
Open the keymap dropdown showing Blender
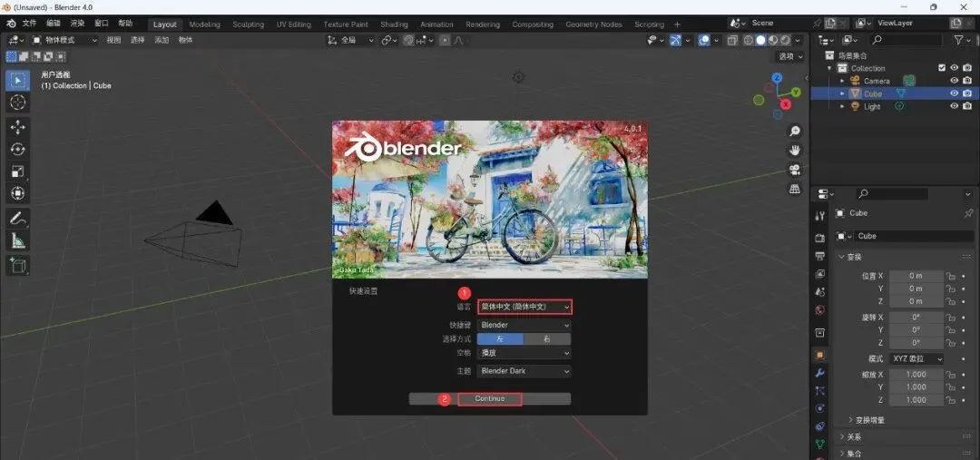point(524,325)
